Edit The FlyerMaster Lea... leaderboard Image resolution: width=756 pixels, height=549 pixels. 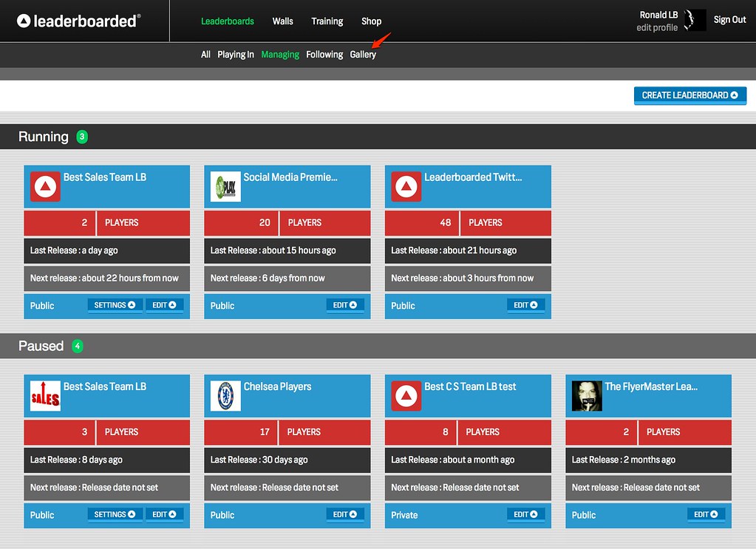tap(706, 514)
